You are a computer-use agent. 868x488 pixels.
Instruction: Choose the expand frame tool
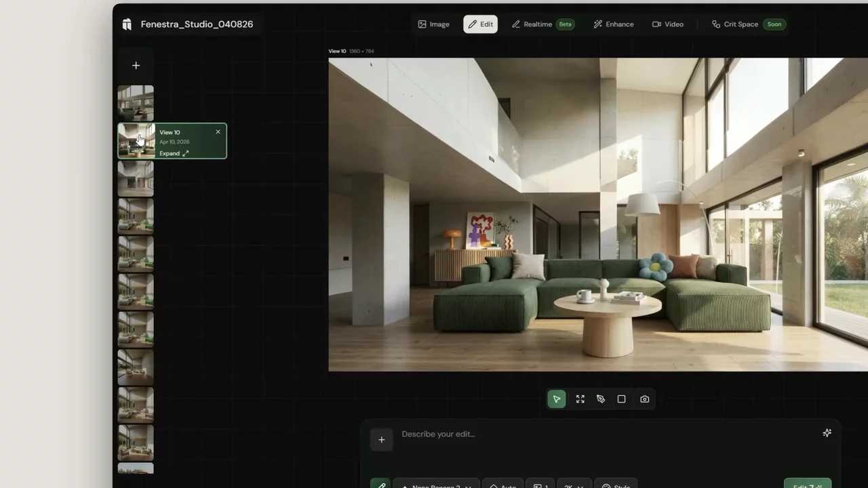[580, 399]
